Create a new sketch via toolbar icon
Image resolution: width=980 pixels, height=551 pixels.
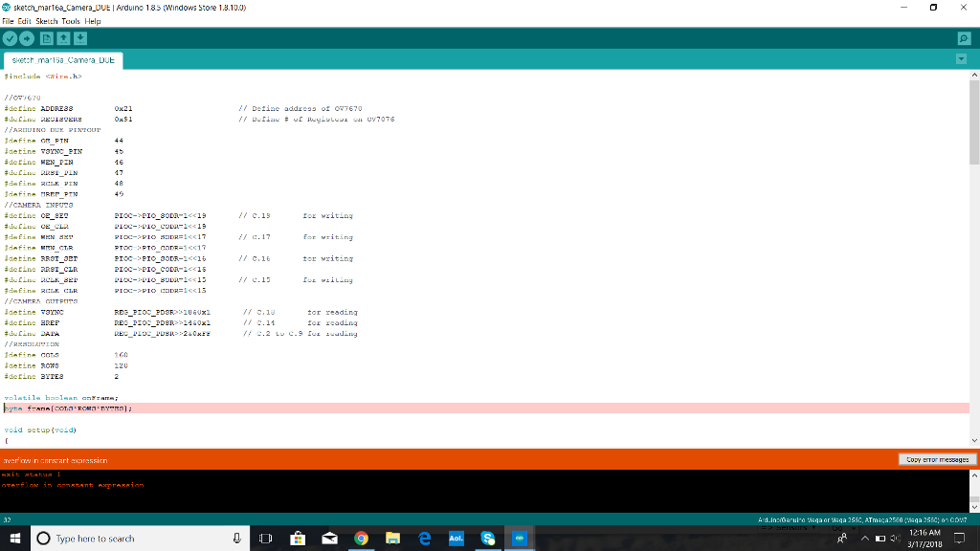click(x=46, y=38)
